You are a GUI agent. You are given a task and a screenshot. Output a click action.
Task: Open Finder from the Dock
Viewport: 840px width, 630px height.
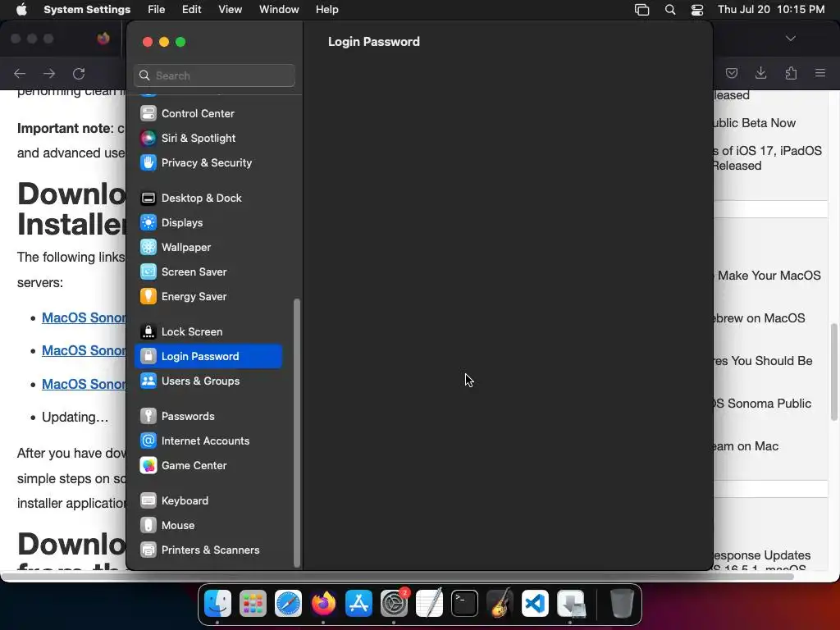[x=217, y=604]
